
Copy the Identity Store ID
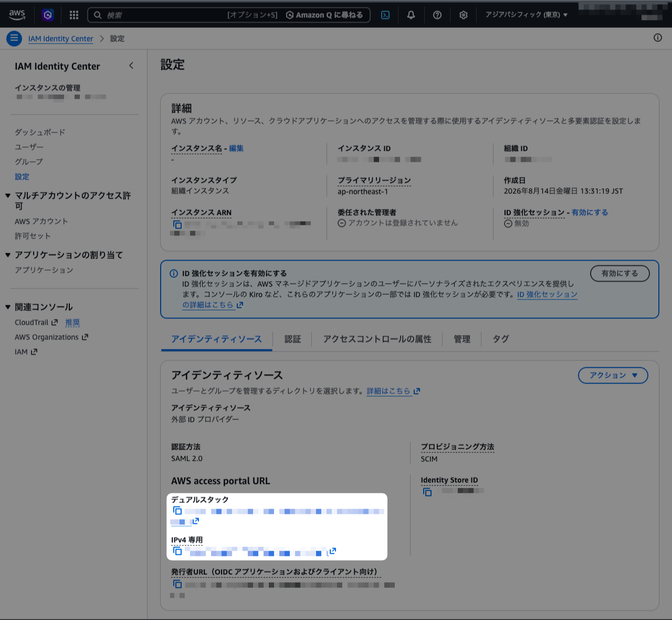pos(427,492)
